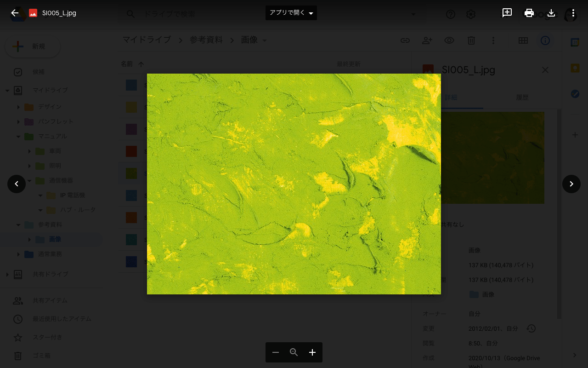
Task: Expand the '車両' folder arrow
Action: (29, 151)
